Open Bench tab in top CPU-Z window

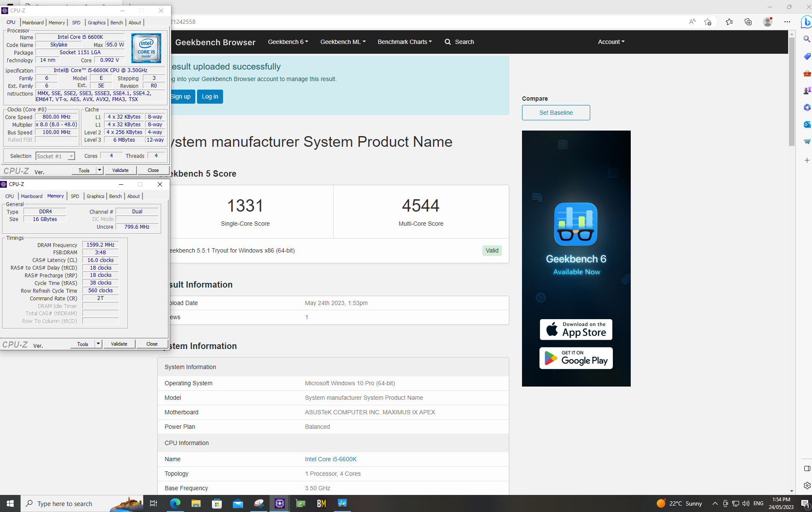[117, 23]
